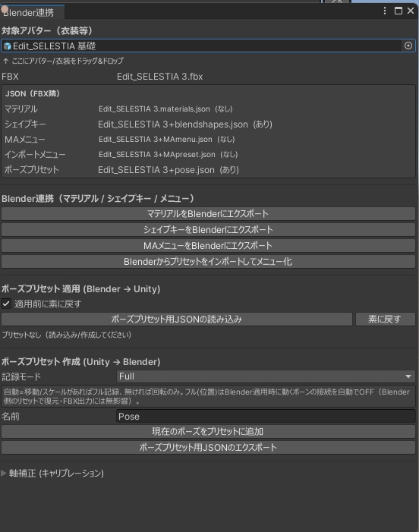Click Edit_SELESTIA 3+blendshapes.json text
Screen dimensions: 419x532
point(173,124)
